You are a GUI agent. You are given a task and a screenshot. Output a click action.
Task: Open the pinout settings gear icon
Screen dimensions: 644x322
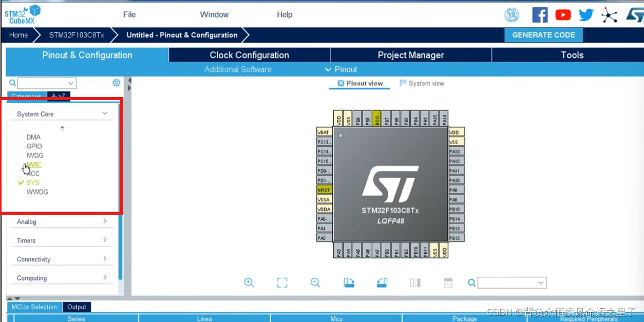coord(116,83)
